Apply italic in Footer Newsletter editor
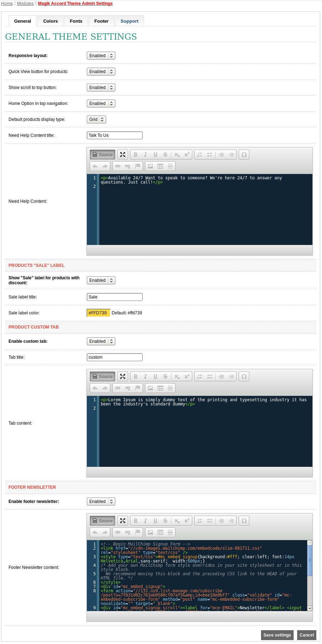 [x=145, y=521]
